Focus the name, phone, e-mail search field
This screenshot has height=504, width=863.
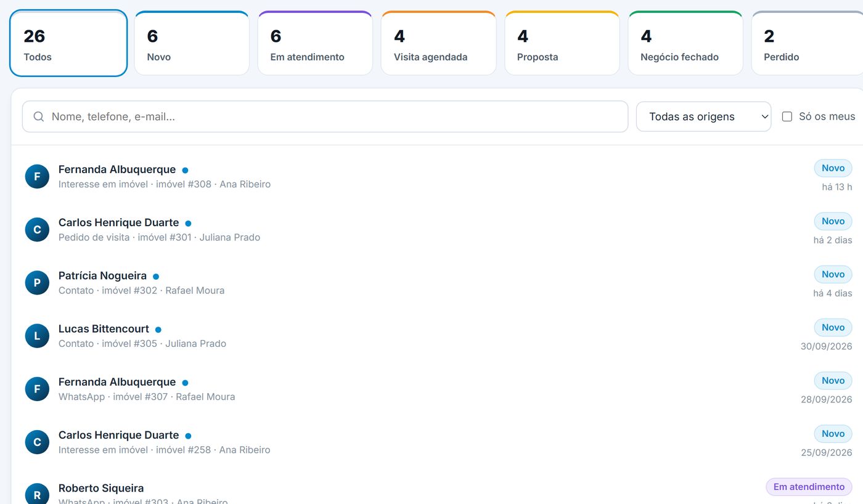pos(325,116)
